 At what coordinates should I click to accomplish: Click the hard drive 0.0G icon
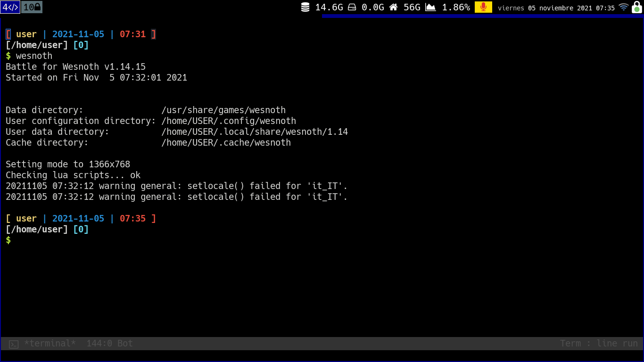(352, 7)
